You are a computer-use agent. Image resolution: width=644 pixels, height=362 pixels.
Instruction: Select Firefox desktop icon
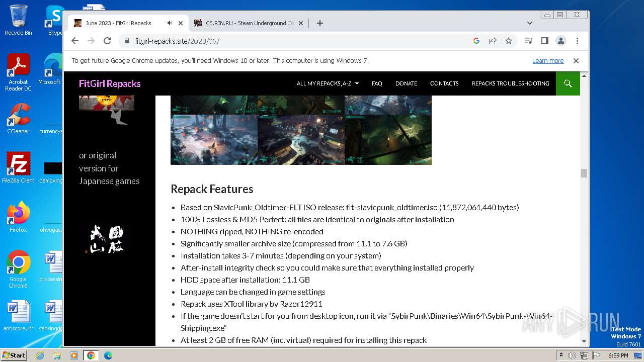pos(18,217)
